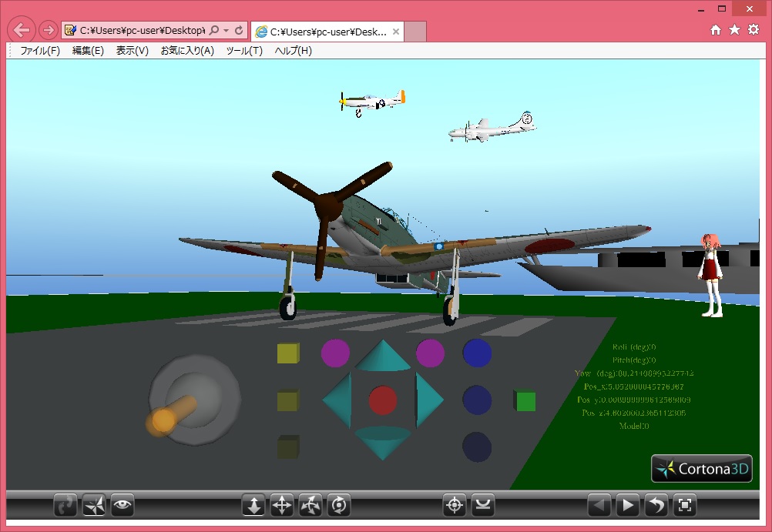Select the Fly navigation mode icon
This screenshot has height=532, width=772.
[x=94, y=506]
